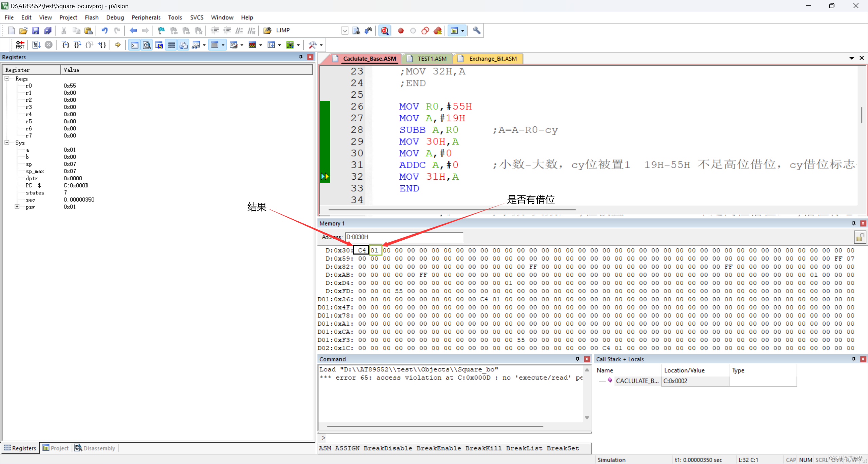Viewport: 868px width, 464px height.
Task: Toggle the Disassembly Window toolbar button
Action: tap(147, 45)
